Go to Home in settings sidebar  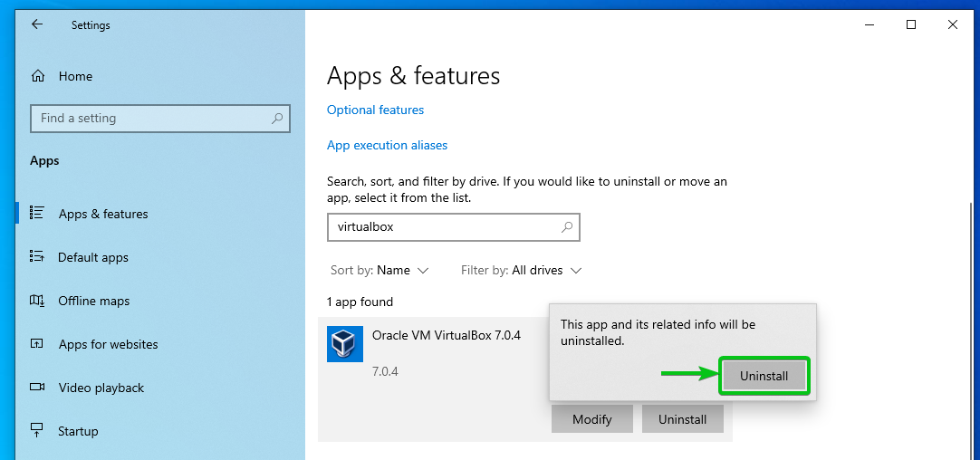click(75, 76)
